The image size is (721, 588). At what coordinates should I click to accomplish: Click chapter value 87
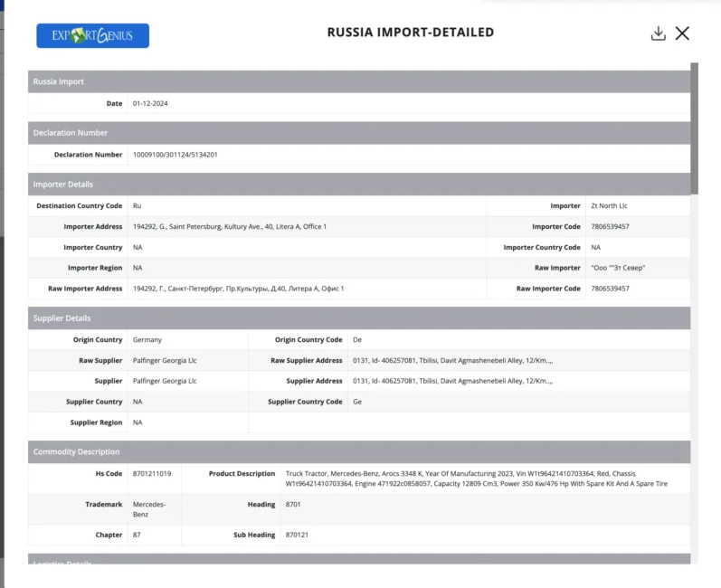pyautogui.click(x=137, y=536)
